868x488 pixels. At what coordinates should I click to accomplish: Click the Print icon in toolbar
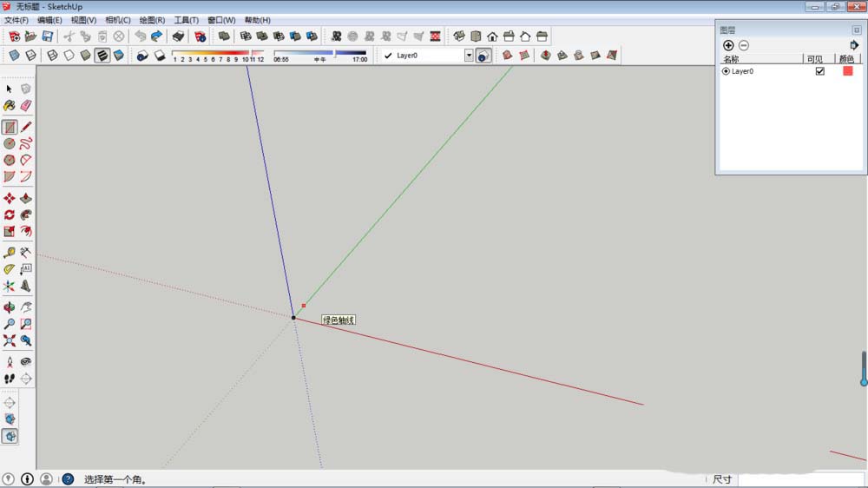point(178,36)
